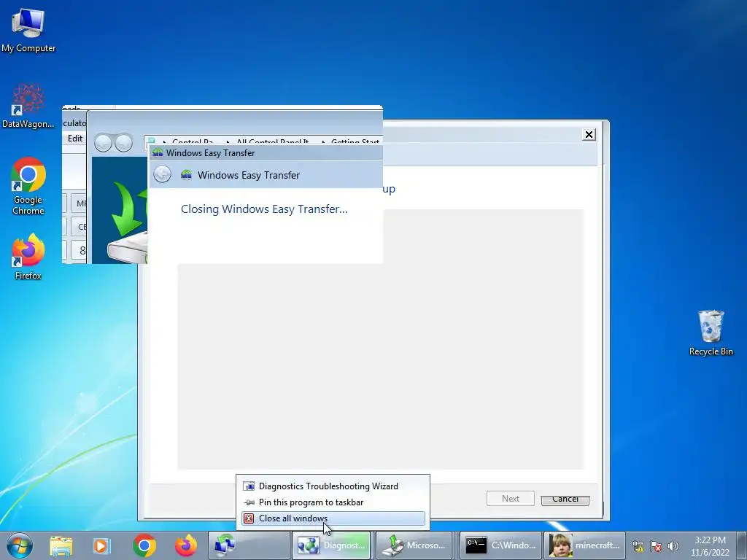Viewport: 747px width, 560px height.
Task: Click the volume speaker tray icon
Action: (x=673, y=546)
